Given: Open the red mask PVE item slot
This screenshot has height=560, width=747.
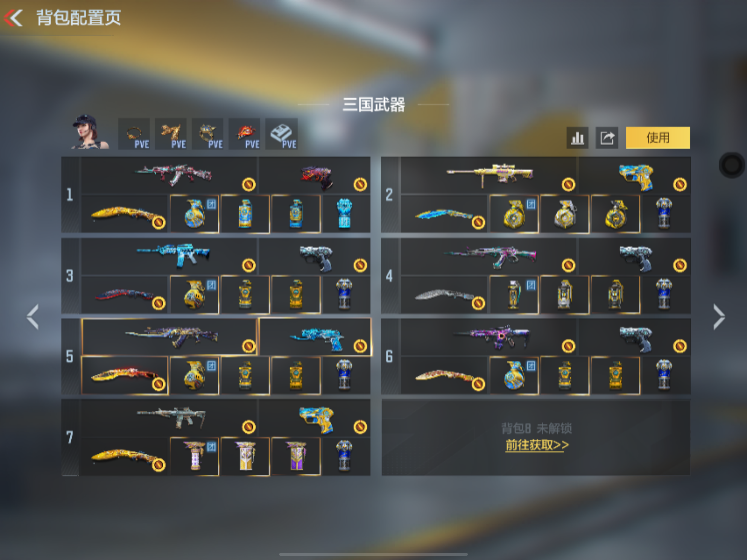Looking at the screenshot, I should (244, 134).
